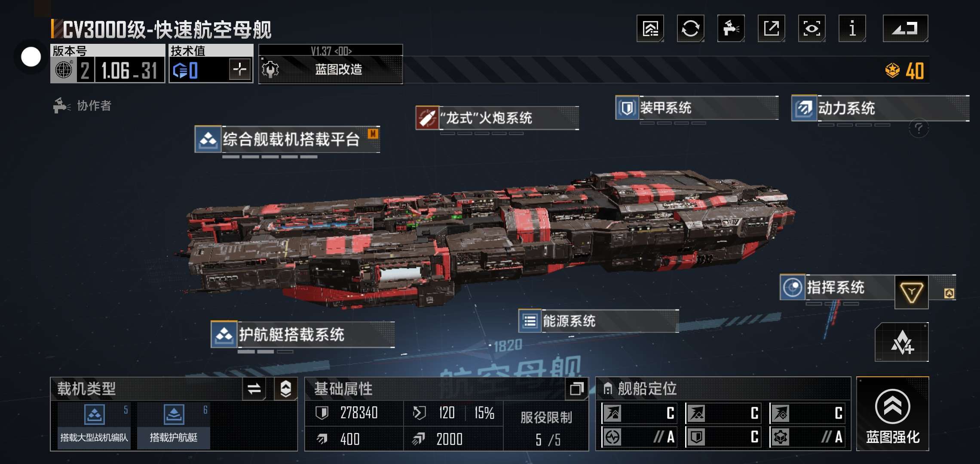Screen dimensions: 980x464
Task: Click the refresh rotation icon in top toolbar
Action: tap(690, 29)
